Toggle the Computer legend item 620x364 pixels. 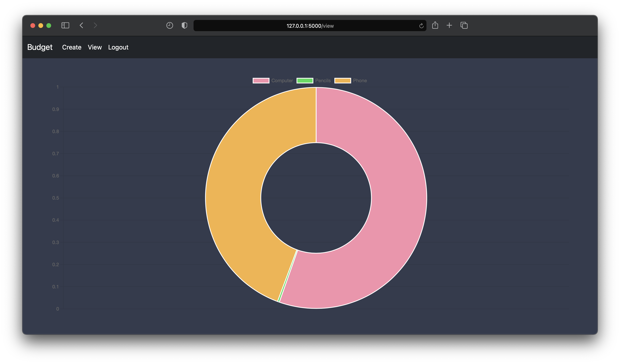click(x=282, y=81)
